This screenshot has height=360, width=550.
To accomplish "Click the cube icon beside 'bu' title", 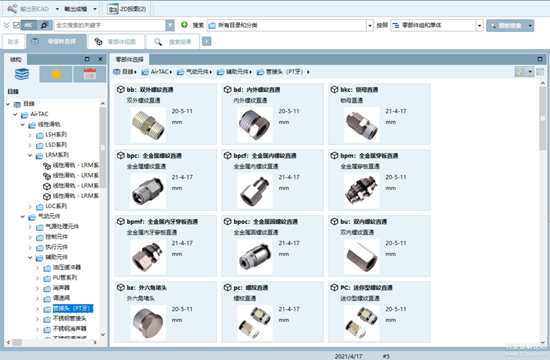I will 334,221.
